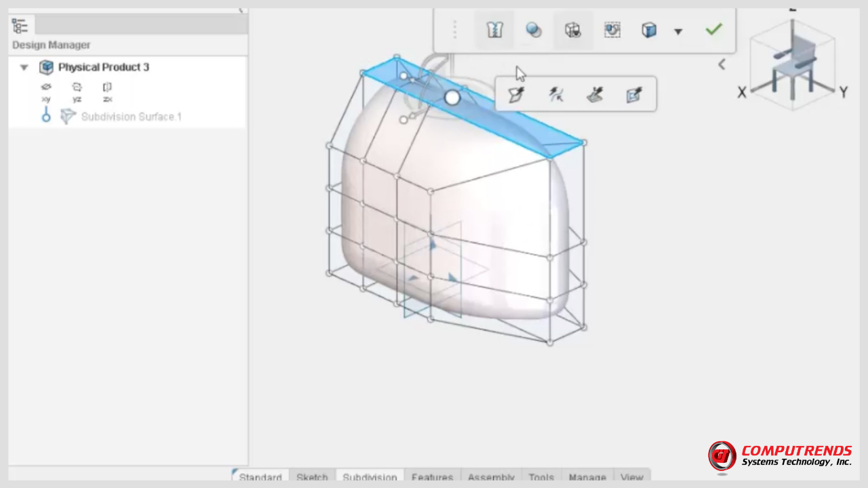Select the yz plane icon
This screenshot has height=488, width=868.
77,87
